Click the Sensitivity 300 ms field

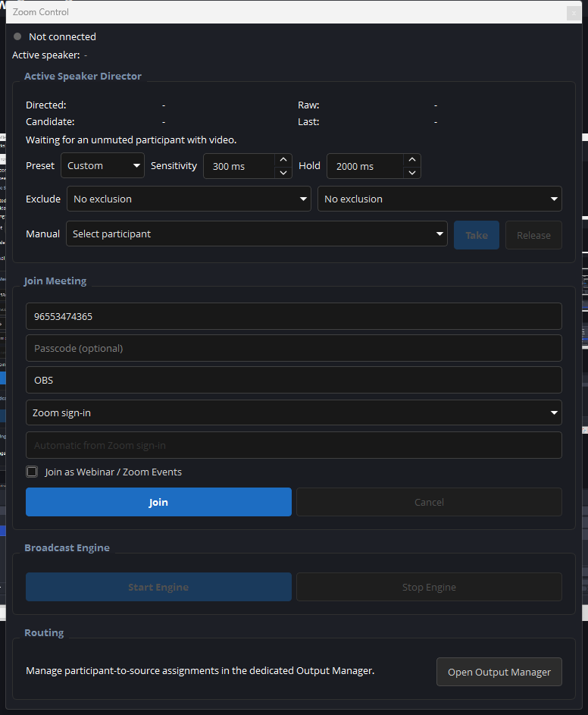tap(239, 166)
